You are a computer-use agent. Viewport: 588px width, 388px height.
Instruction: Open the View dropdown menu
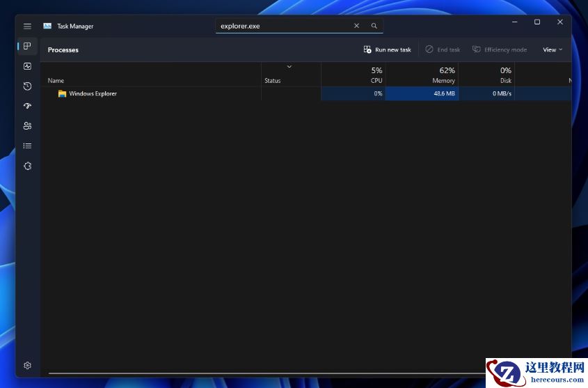click(x=553, y=49)
